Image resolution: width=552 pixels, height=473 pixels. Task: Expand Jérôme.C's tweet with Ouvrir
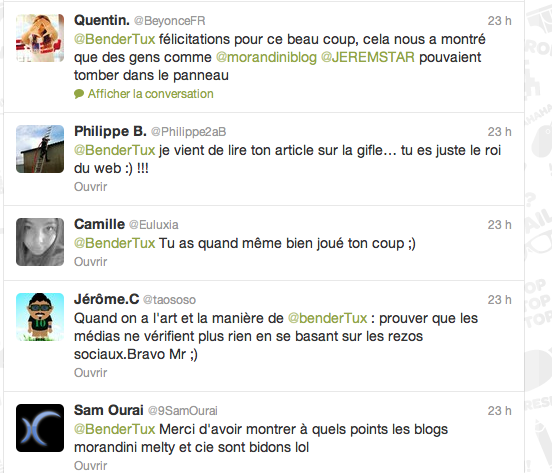(x=90, y=372)
